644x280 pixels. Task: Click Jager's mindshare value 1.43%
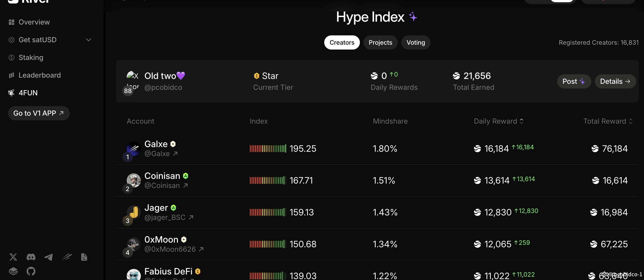coord(385,212)
